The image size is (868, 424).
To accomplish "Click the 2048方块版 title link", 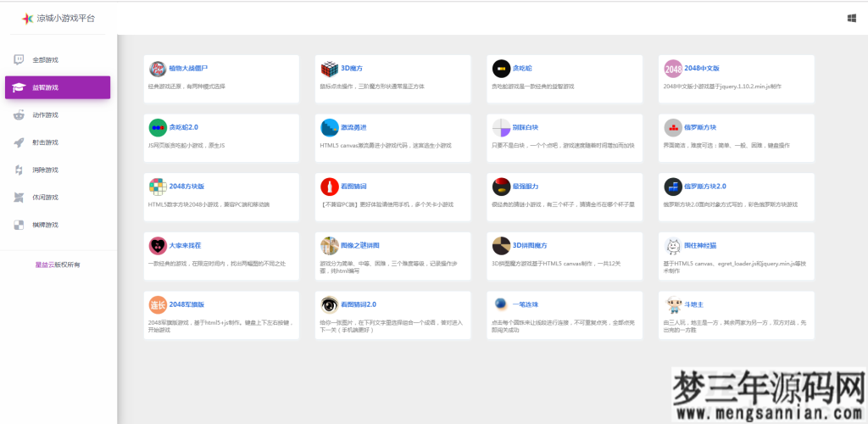I will (x=186, y=186).
